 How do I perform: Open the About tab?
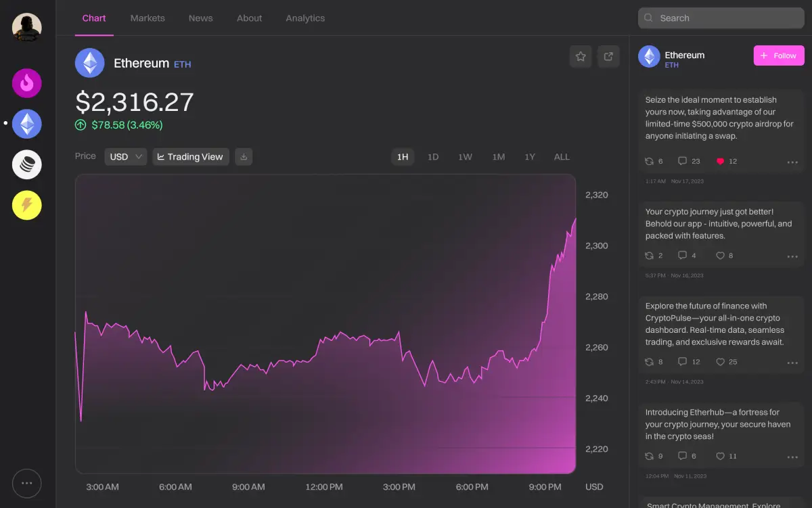click(249, 18)
